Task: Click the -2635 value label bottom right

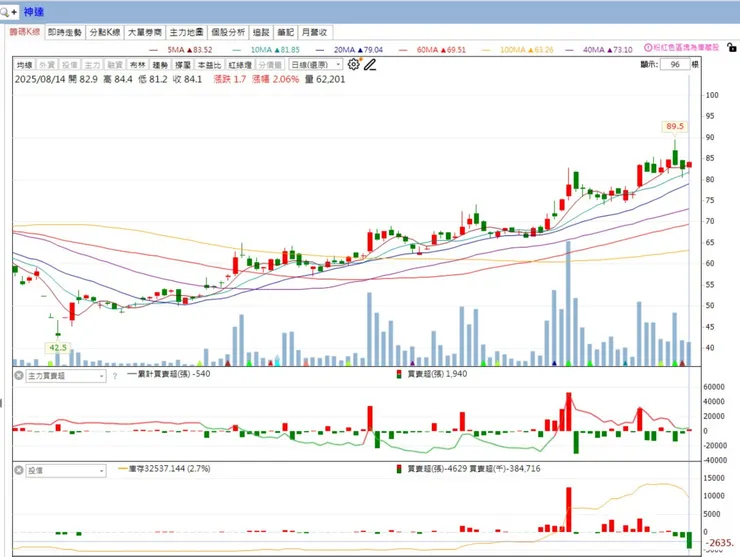Action: [x=720, y=543]
